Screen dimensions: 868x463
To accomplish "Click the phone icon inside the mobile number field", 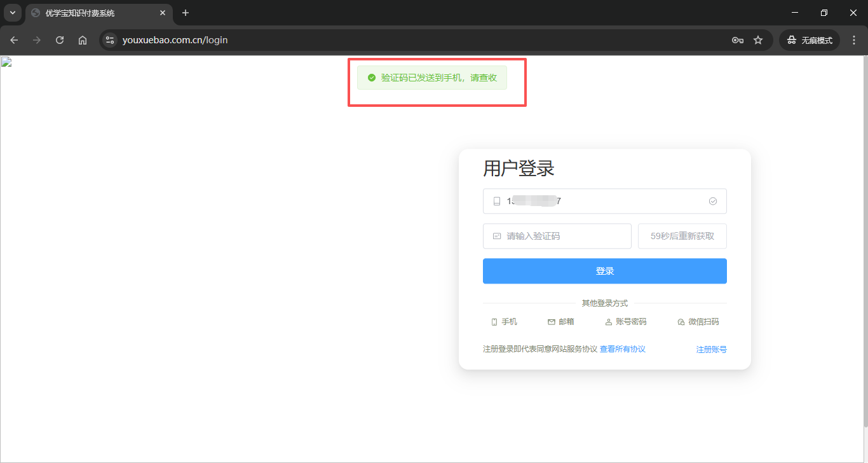I will coord(497,201).
